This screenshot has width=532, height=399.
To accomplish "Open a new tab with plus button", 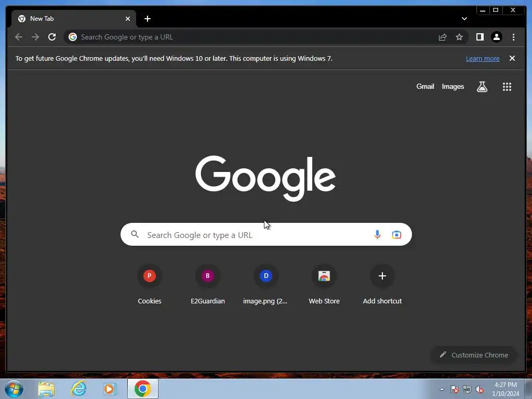I will tap(147, 19).
